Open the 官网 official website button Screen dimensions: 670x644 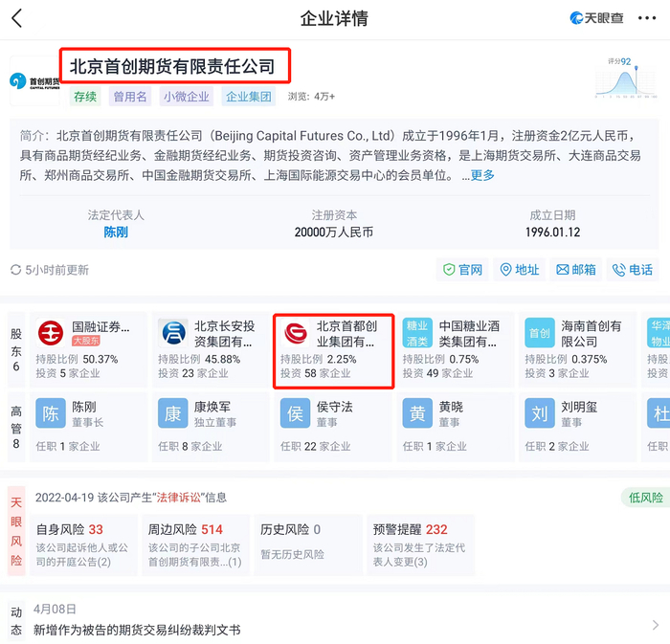[462, 270]
